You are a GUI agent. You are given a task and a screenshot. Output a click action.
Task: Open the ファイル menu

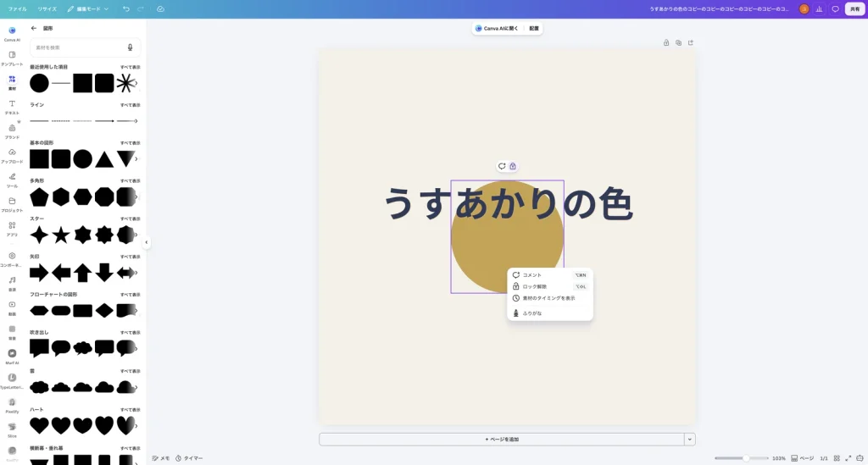[17, 8]
